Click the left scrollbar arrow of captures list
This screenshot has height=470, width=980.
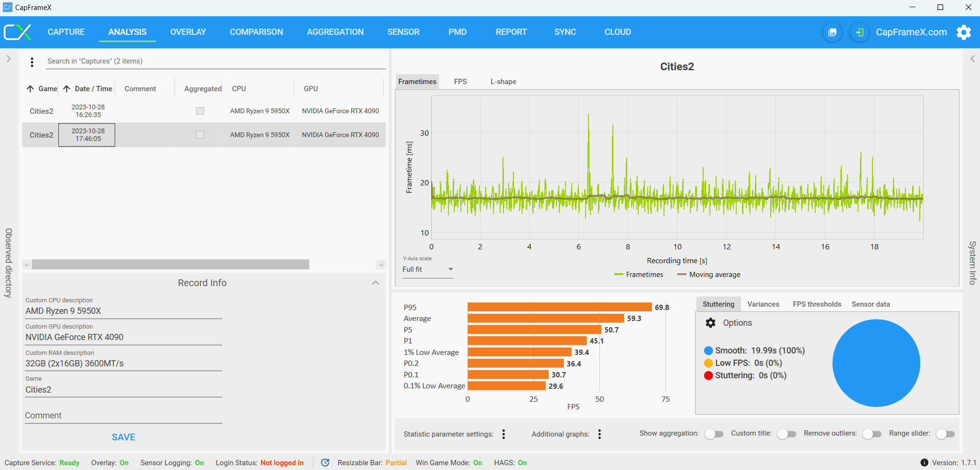click(27, 265)
